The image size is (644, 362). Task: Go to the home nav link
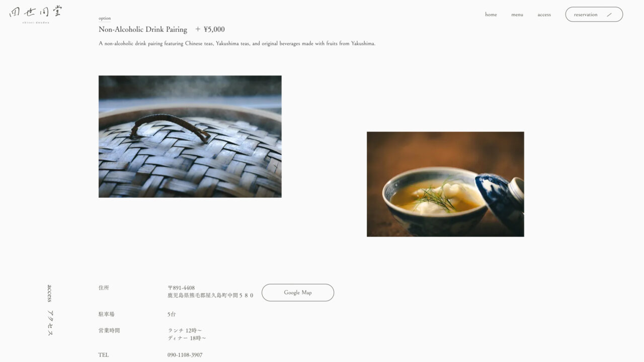coord(491,15)
